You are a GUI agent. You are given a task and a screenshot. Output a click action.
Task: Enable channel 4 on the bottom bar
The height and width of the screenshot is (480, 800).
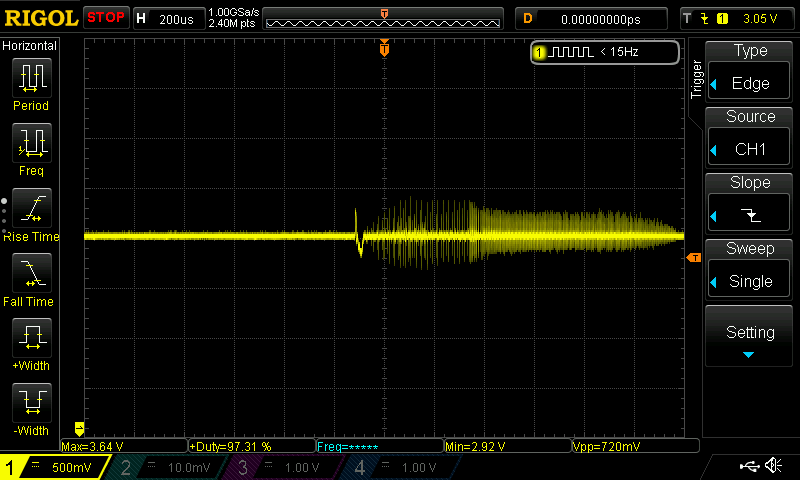(400, 467)
